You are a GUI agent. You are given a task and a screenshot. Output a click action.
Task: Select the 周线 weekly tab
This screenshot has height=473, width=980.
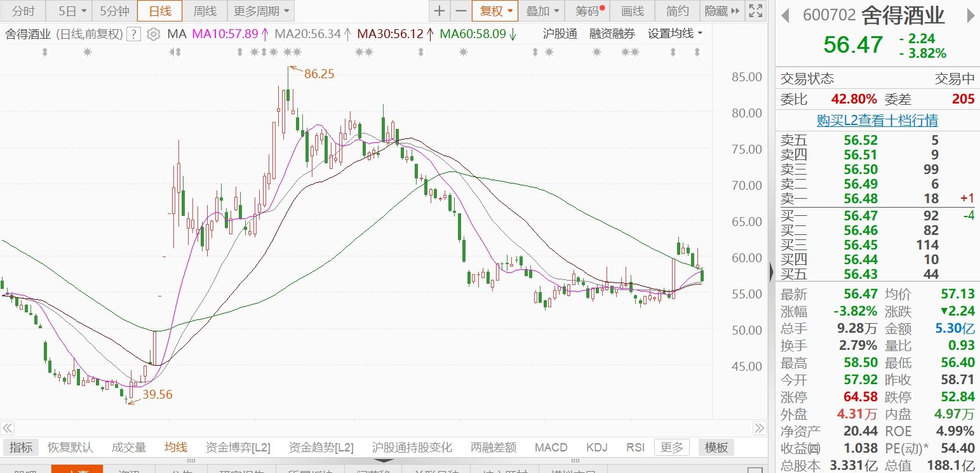click(205, 11)
